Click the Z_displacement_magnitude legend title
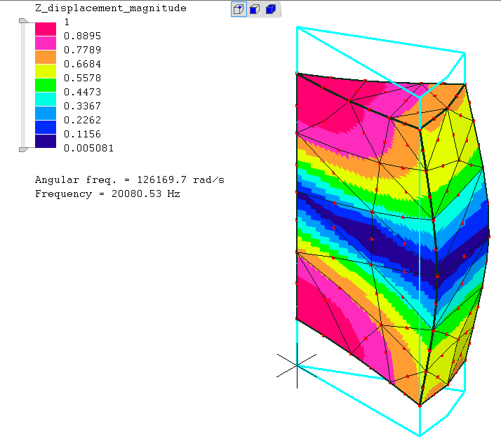 [x=111, y=8]
